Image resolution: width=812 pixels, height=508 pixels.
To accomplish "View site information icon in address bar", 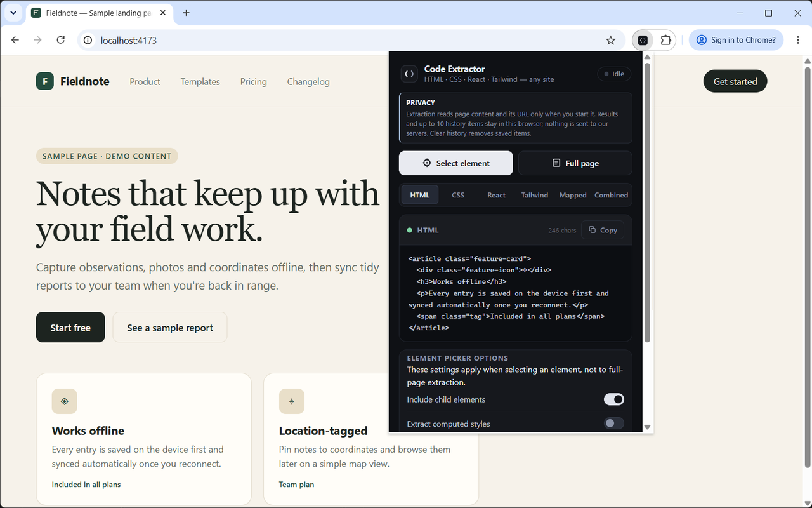I will (x=88, y=40).
